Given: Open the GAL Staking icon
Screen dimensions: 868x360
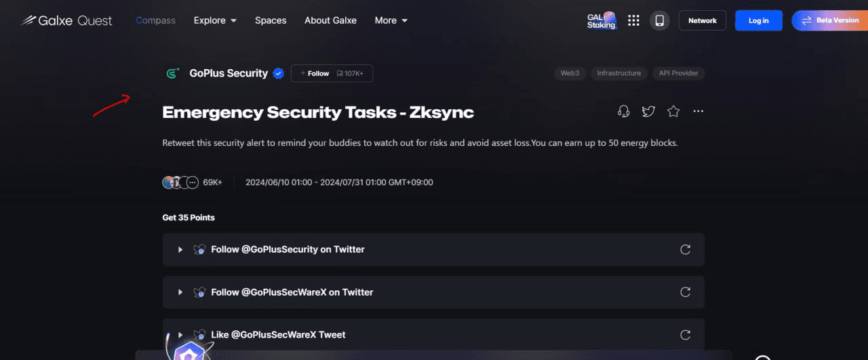Looking at the screenshot, I should point(601,20).
